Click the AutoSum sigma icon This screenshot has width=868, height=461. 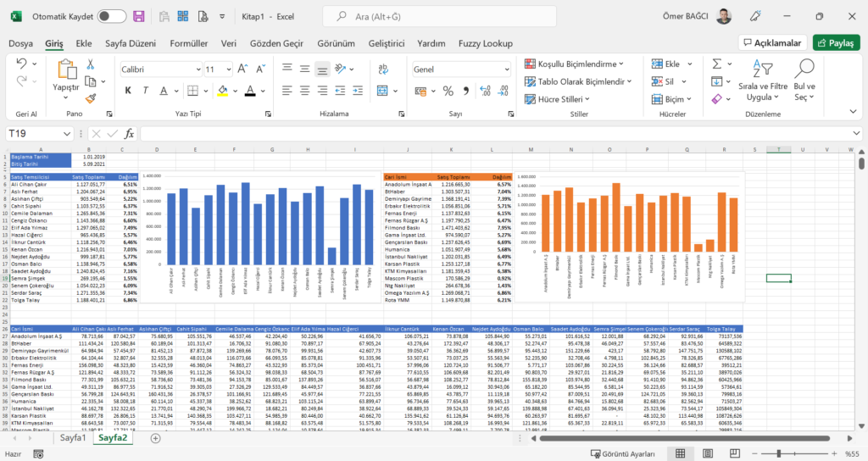(717, 64)
